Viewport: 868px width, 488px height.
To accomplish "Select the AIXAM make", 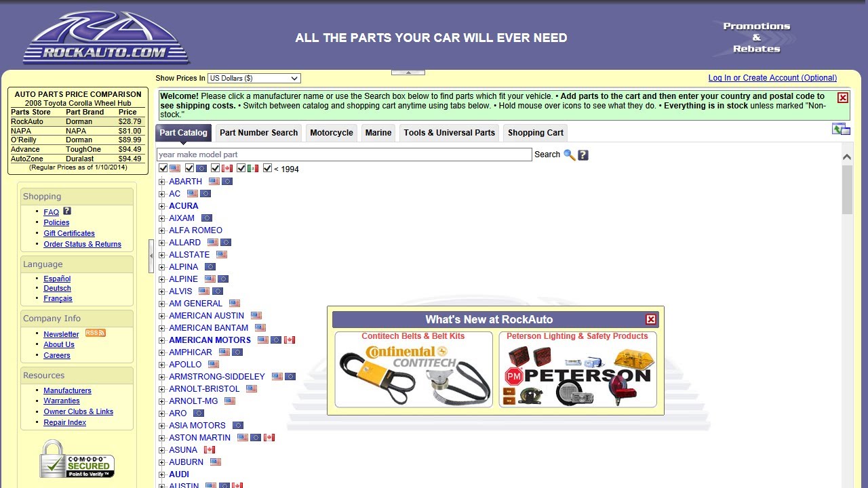I will tap(182, 218).
